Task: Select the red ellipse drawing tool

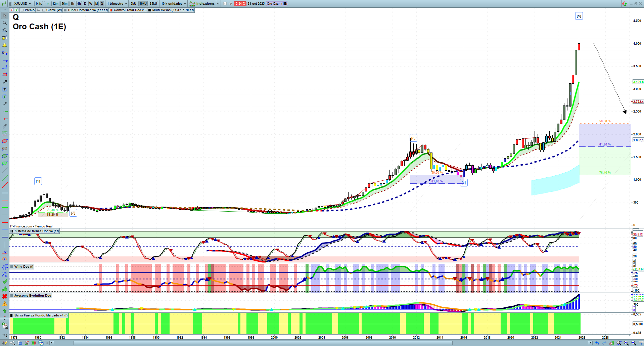Action: click(x=4, y=141)
